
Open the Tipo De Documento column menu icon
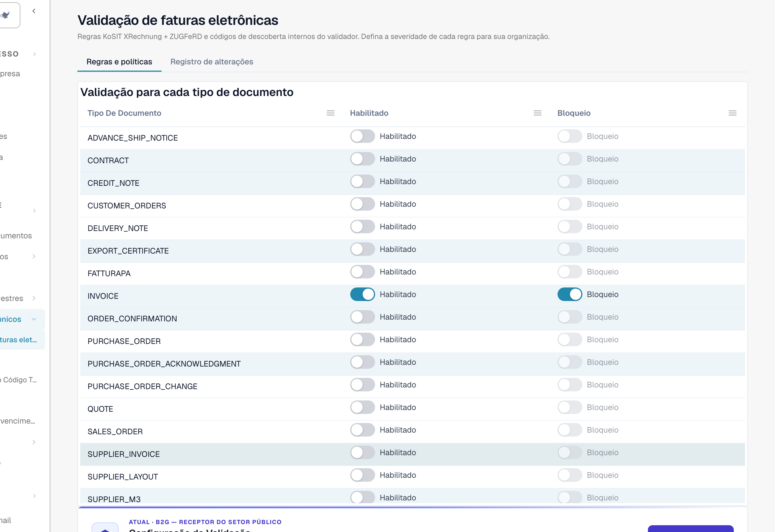[x=330, y=113]
